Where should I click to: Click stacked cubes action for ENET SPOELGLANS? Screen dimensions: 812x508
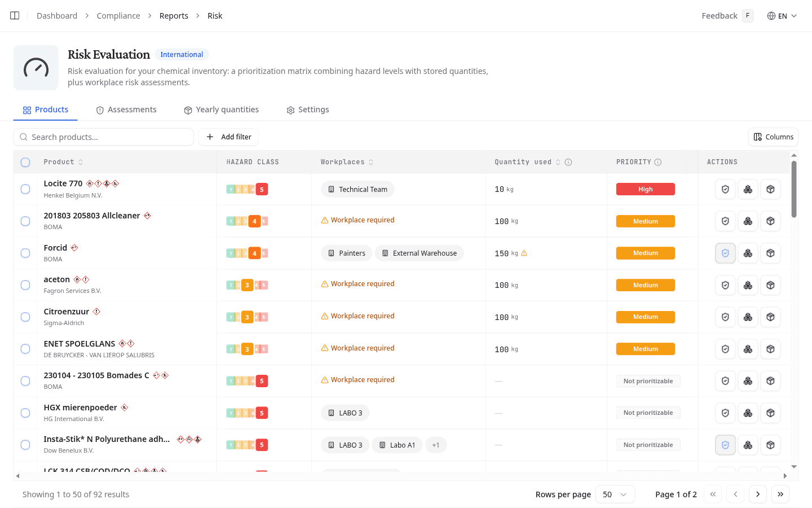pyautogui.click(x=748, y=349)
